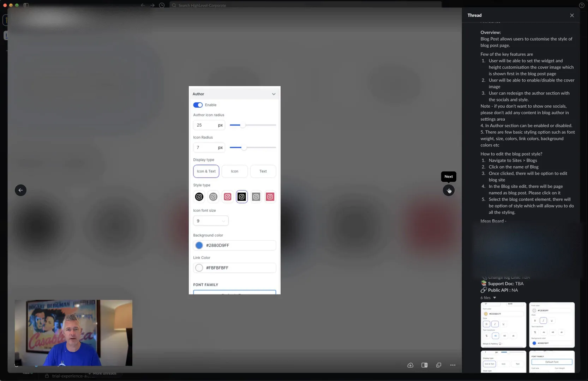Select the Text display type option
Screen dimensions: 588x381
pos(263,171)
